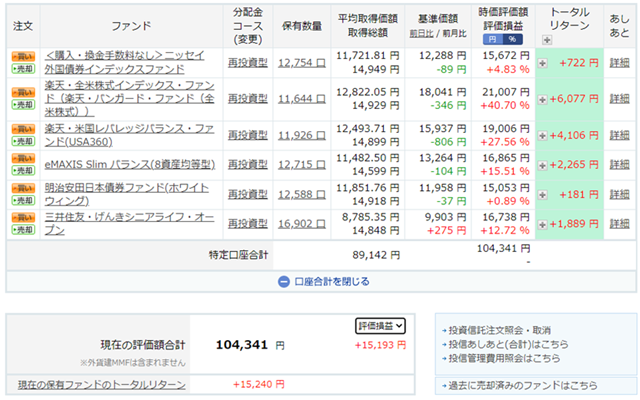Click the sell icon for Rakuten All-World Stock Index Fund

[22, 104]
